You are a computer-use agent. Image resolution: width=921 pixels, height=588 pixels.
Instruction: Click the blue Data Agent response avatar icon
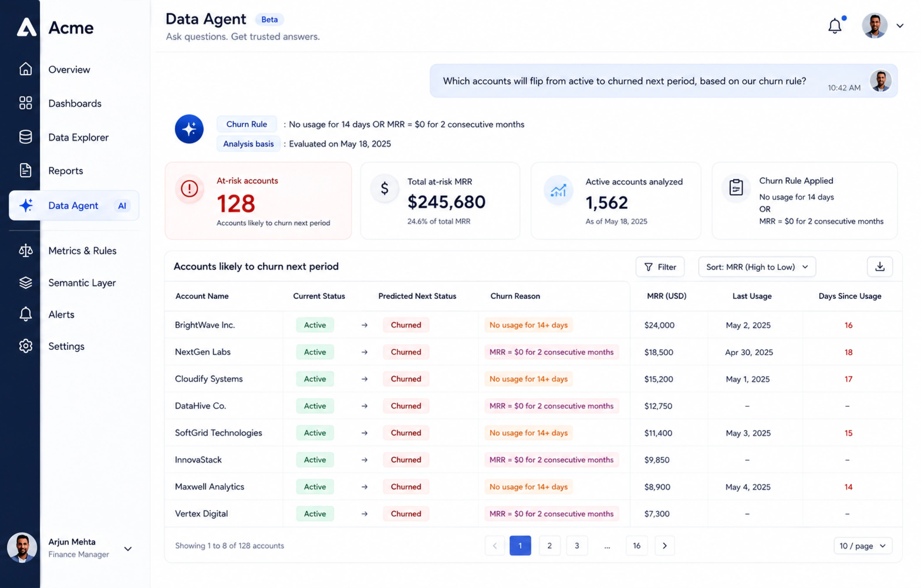click(189, 129)
